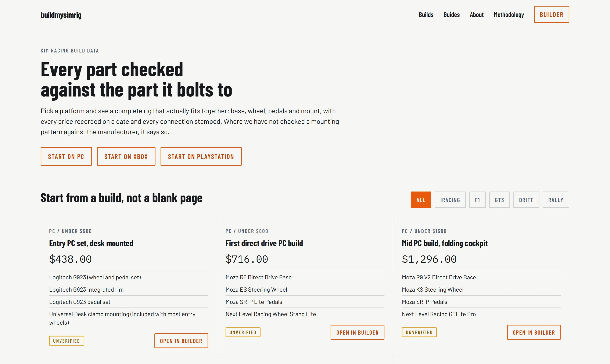Click First direct drive PC build title

264,243
